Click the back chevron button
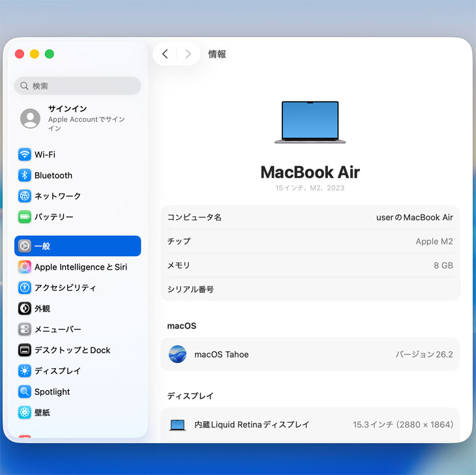Screen dimensions: 476x475 click(165, 54)
